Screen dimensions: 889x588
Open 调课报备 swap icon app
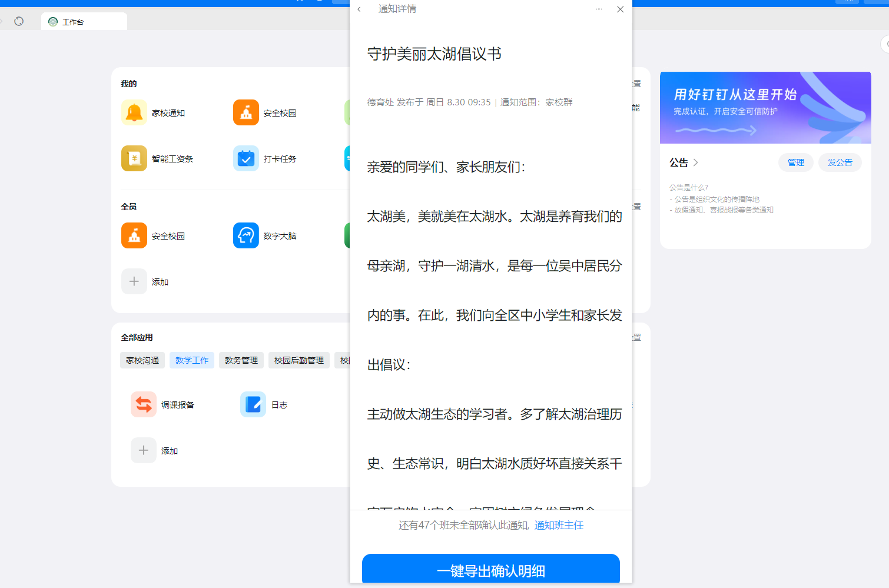point(143,404)
